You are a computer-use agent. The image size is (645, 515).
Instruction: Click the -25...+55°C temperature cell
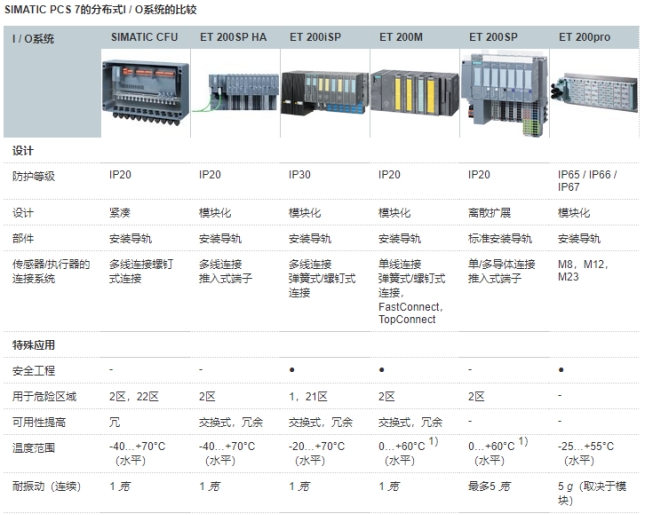pos(586,453)
